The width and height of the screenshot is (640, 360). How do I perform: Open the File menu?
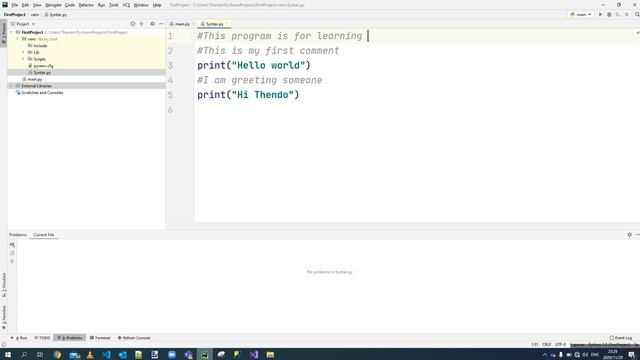pyautogui.click(x=15, y=5)
